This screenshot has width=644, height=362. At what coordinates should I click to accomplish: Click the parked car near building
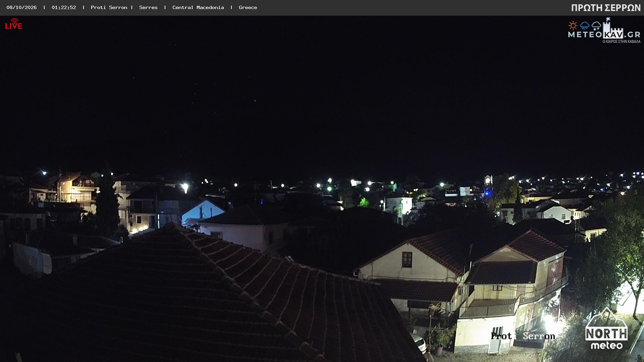point(418,344)
